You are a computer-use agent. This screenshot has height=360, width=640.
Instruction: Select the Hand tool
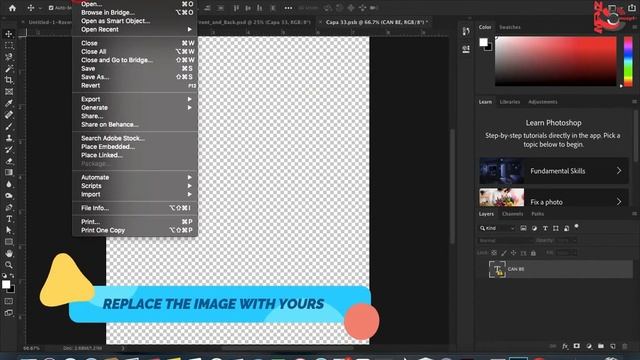(x=9, y=253)
